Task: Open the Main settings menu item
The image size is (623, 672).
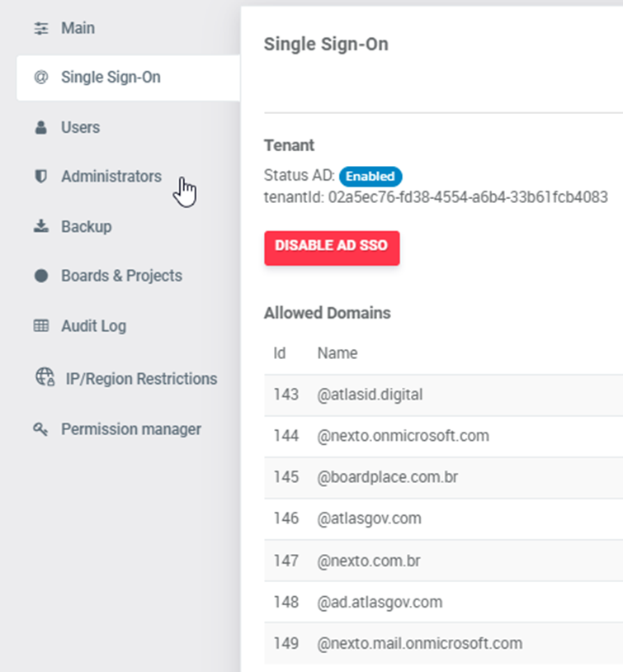Action: click(x=78, y=29)
